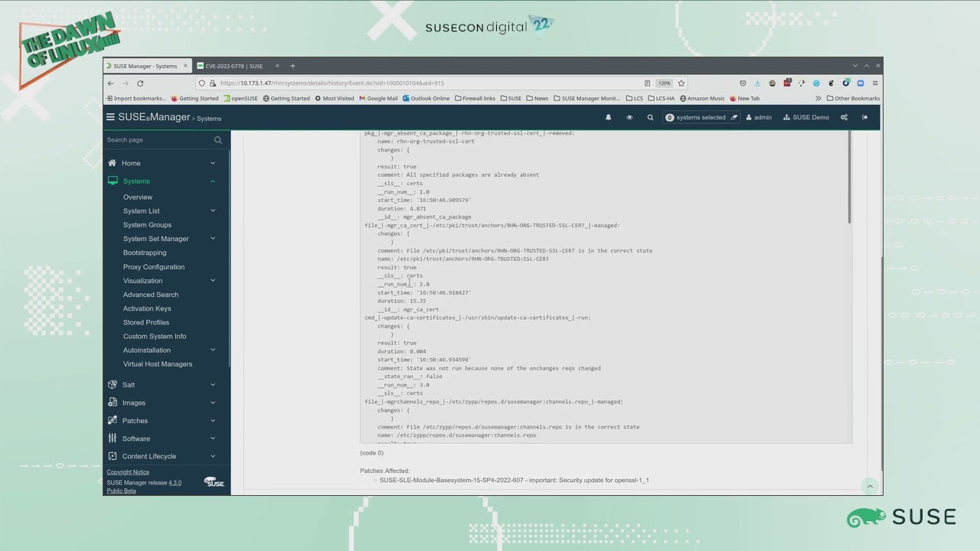Clear selected systems with eraser icon
980x551 pixels.
[x=733, y=117]
